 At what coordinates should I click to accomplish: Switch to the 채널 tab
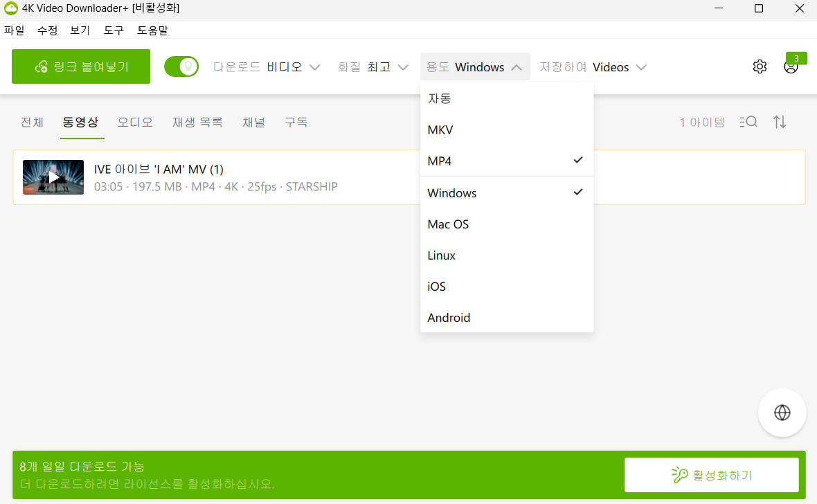click(x=253, y=122)
